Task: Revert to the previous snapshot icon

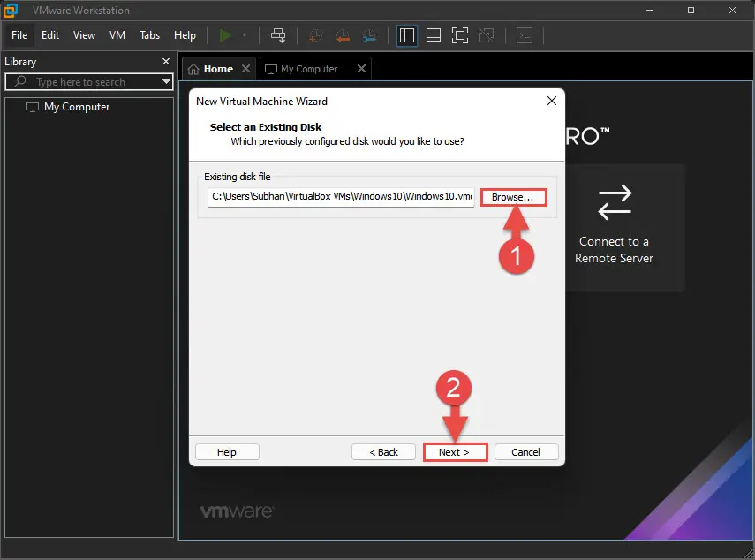Action: tap(343, 35)
